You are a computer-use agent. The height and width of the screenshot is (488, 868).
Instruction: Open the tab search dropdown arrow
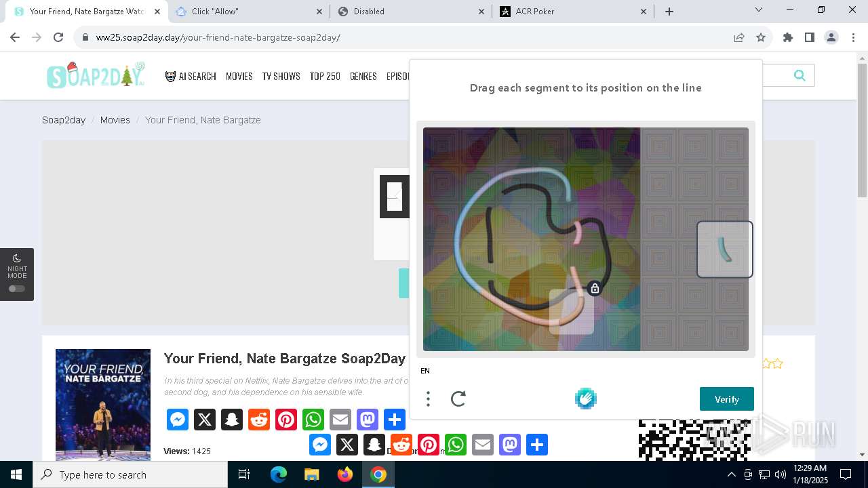[x=759, y=10]
